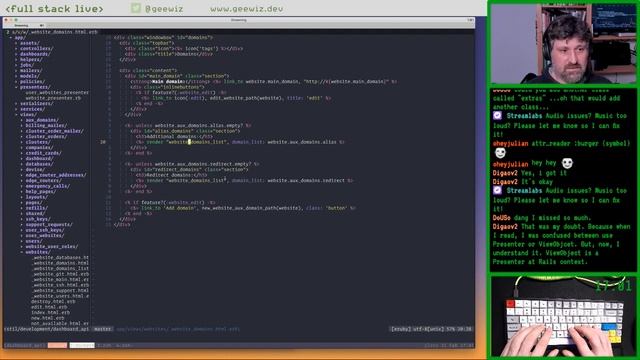Expand the jobs/ folder
This screenshot has width=640, height=360.
[x=27, y=65]
